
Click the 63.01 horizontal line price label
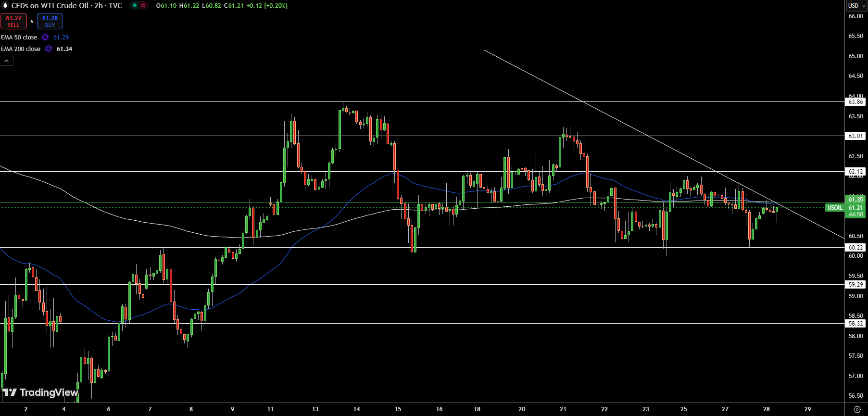point(855,136)
